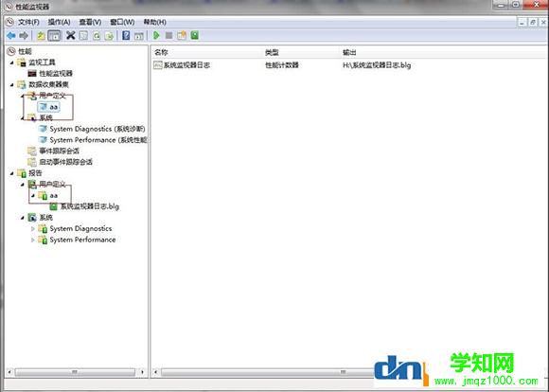This screenshot has height=392, width=549.
Task: Expand the System Performance report node
Action: (x=33, y=240)
